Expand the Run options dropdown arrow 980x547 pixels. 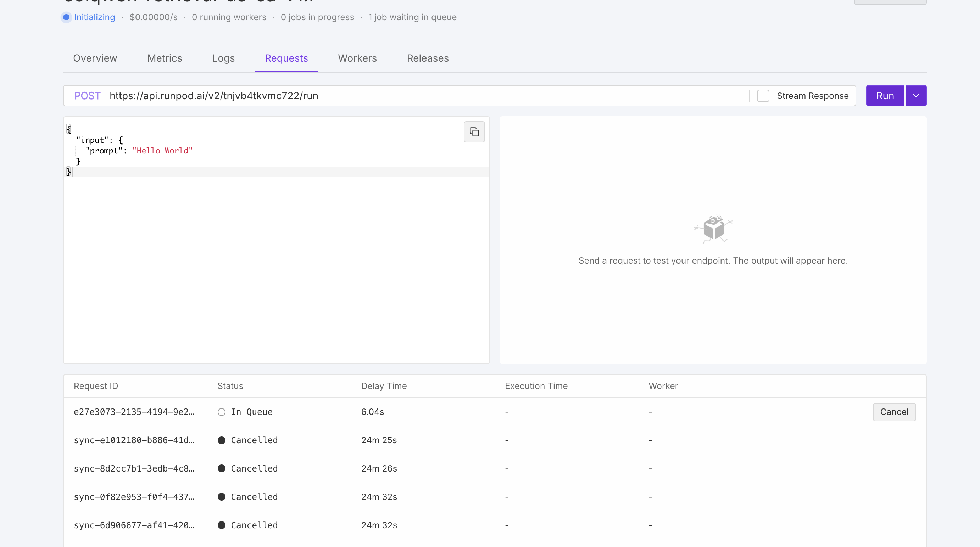tap(916, 96)
